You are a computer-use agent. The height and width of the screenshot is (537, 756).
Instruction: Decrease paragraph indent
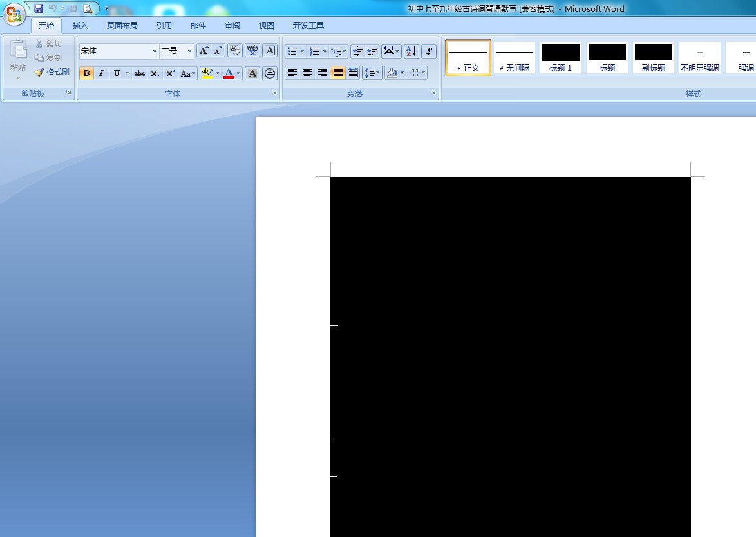pos(358,51)
